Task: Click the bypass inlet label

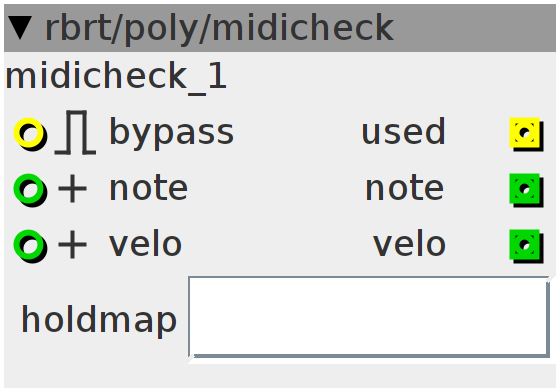Action: point(171,133)
